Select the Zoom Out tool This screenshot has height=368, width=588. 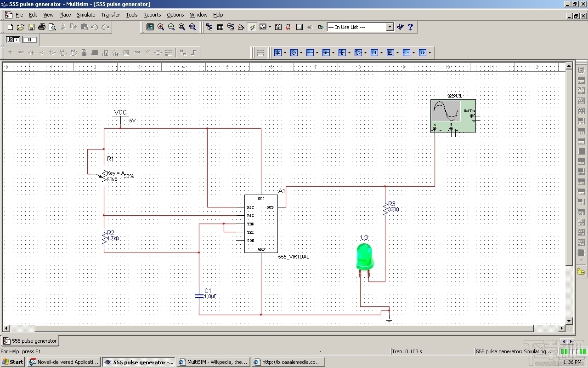point(171,27)
